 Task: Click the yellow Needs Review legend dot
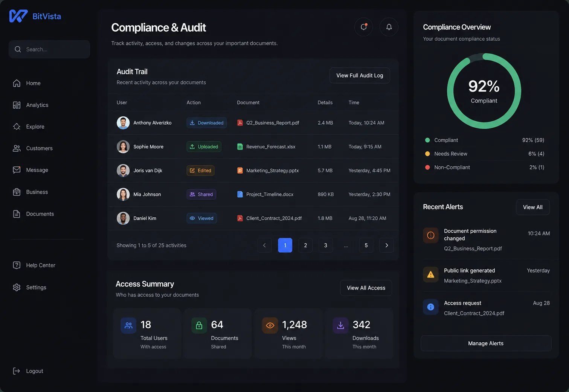coord(427,154)
